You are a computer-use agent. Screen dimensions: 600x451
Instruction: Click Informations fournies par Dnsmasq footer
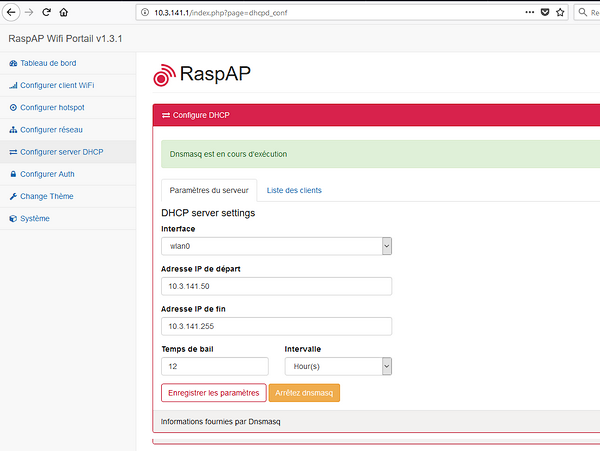(x=220, y=422)
